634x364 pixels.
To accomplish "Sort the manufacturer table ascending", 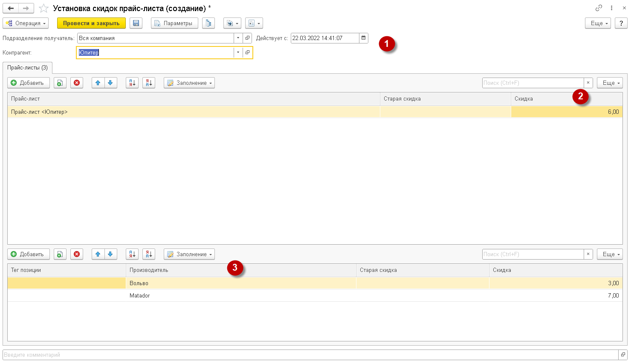I will [132, 254].
